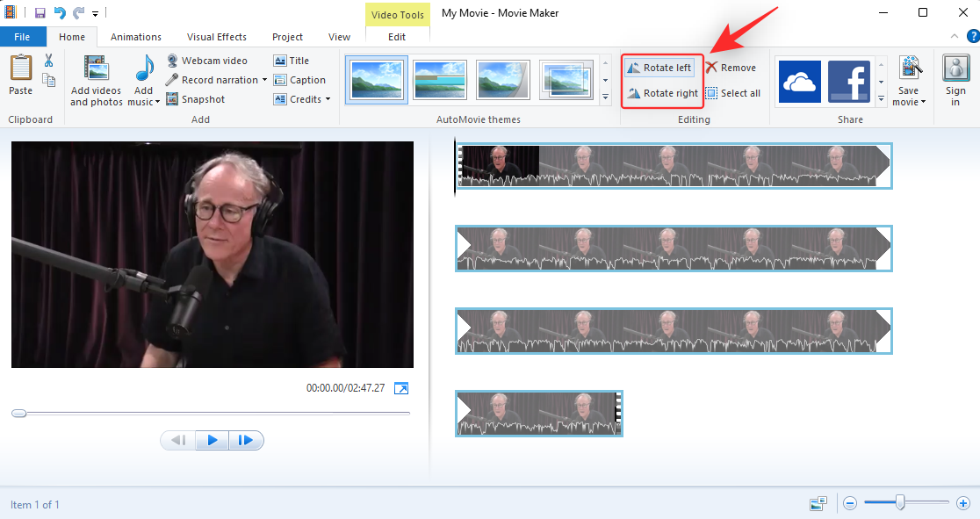
Task: Select the first storyboard clip row
Action: coord(674,166)
